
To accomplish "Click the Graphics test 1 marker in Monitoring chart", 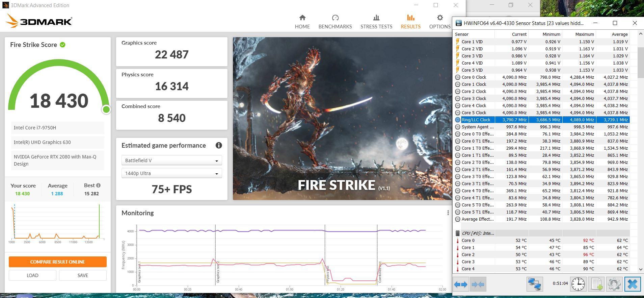I will click(139, 272).
